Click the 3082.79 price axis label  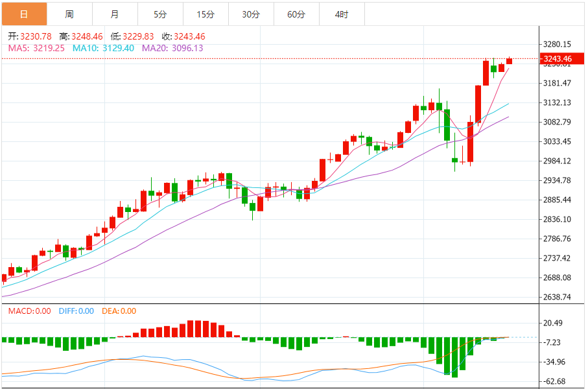point(557,122)
